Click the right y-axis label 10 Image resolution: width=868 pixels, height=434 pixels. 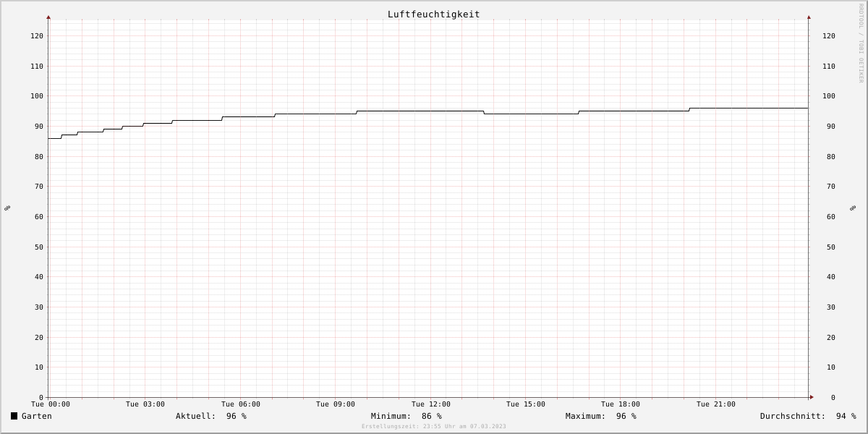pyautogui.click(x=830, y=367)
